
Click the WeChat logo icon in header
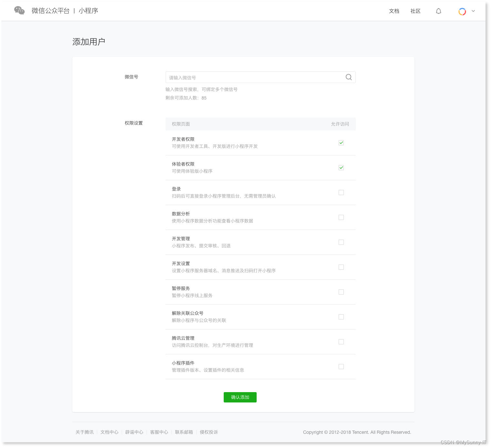coord(19,11)
